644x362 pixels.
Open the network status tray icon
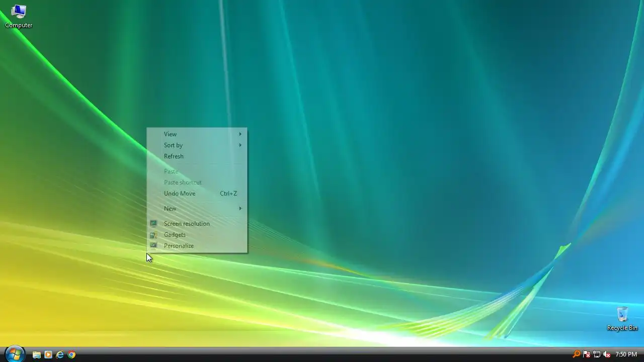click(597, 354)
